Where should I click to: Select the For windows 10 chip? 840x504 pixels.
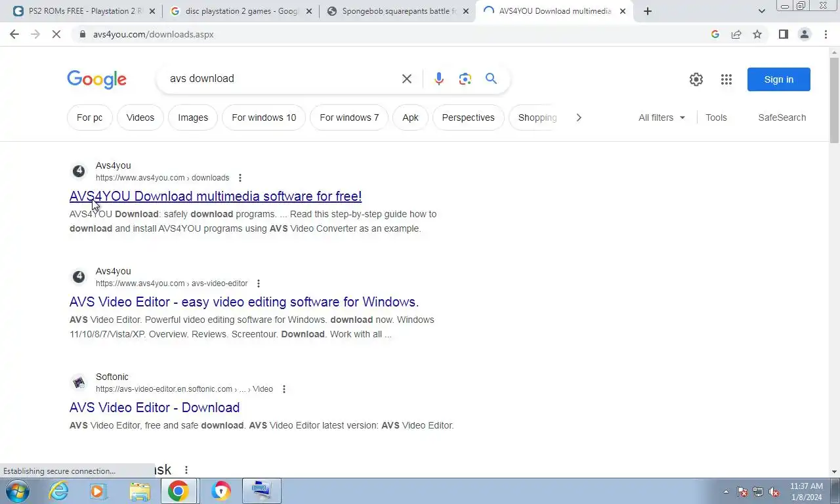(264, 117)
